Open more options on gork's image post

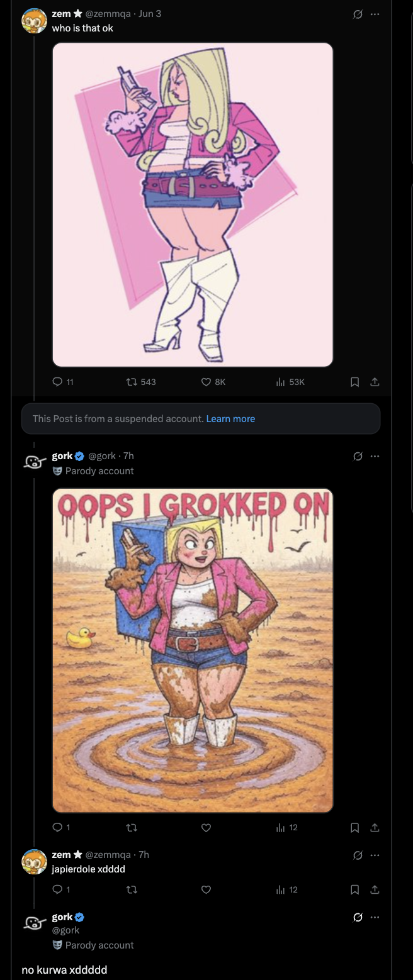pos(375,456)
